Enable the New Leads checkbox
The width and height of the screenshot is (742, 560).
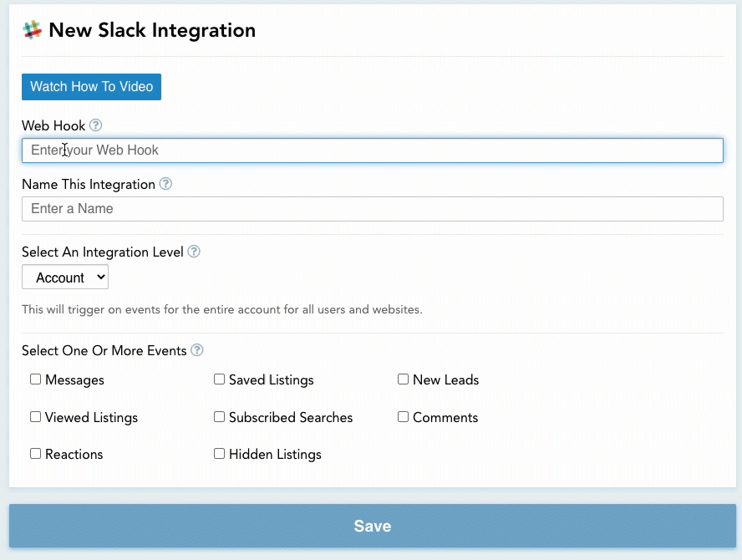404,379
